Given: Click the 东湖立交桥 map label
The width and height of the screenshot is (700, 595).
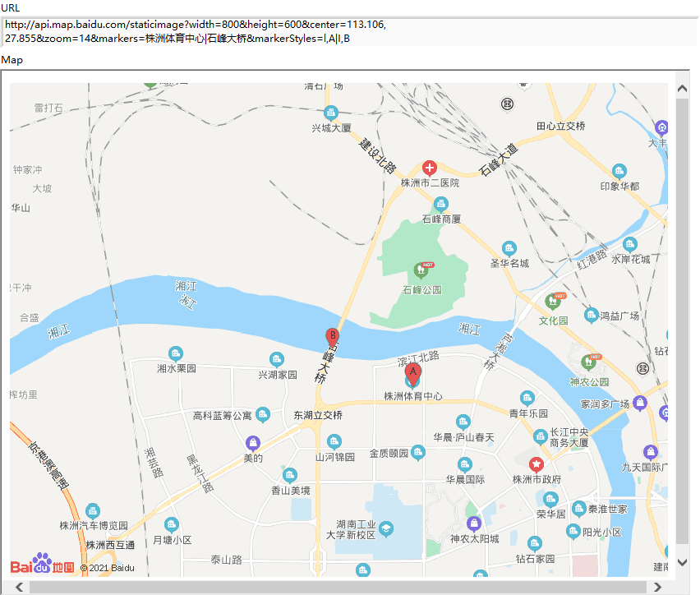Looking at the screenshot, I should click(x=318, y=415).
